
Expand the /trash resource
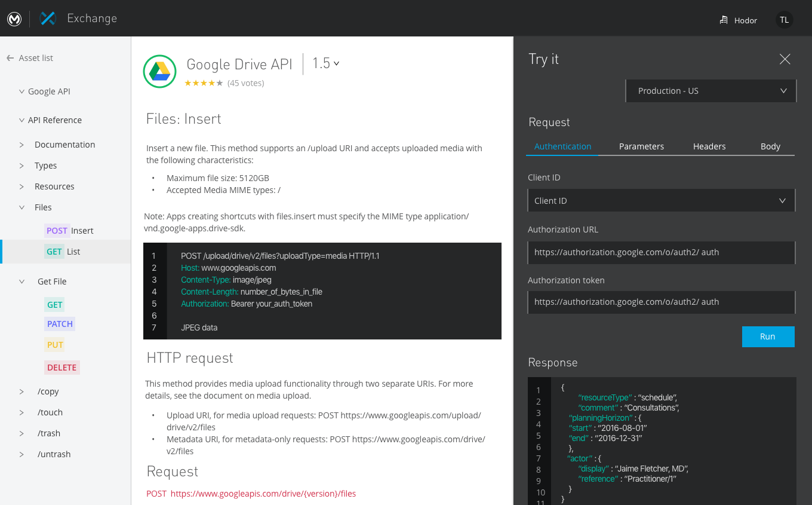pos(22,433)
